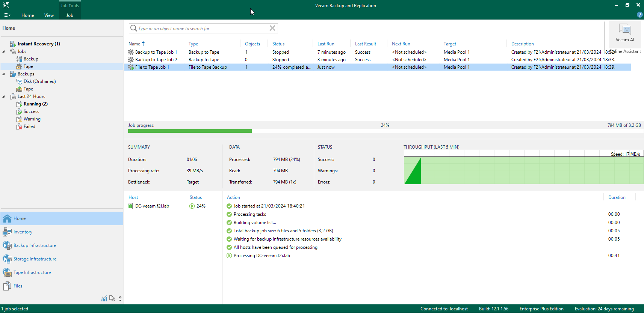Click the Home house icon in navigation
This screenshot has height=313, width=644.
[x=7, y=218]
